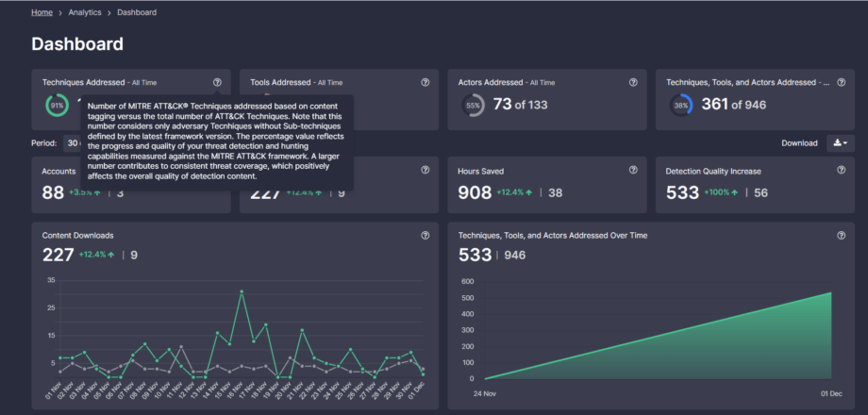
Task: Click the Techniques Addressed help icon
Action: point(217,82)
